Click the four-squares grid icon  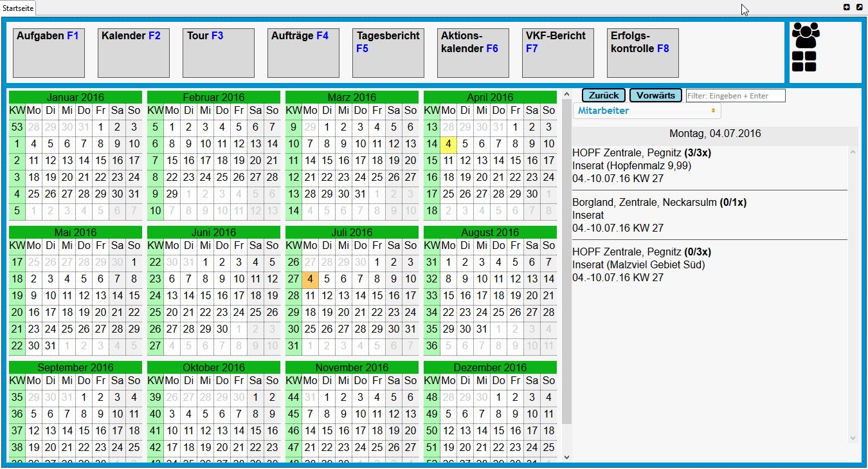point(804,62)
